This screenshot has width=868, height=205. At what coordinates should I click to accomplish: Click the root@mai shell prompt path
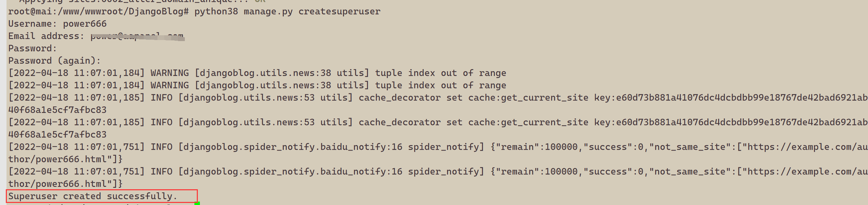coord(98,12)
